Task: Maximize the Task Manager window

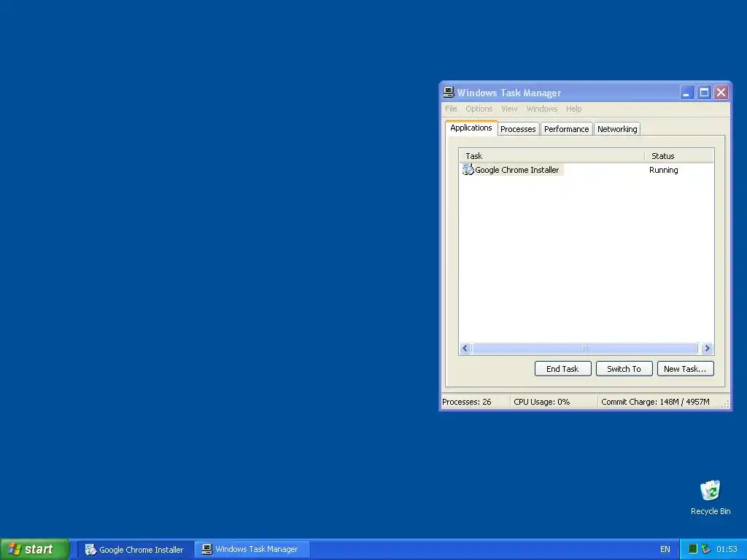Action: [704, 93]
